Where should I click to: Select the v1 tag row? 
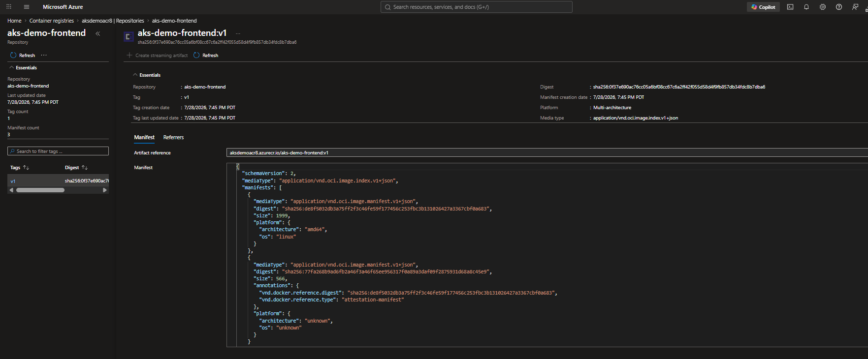coord(58,181)
